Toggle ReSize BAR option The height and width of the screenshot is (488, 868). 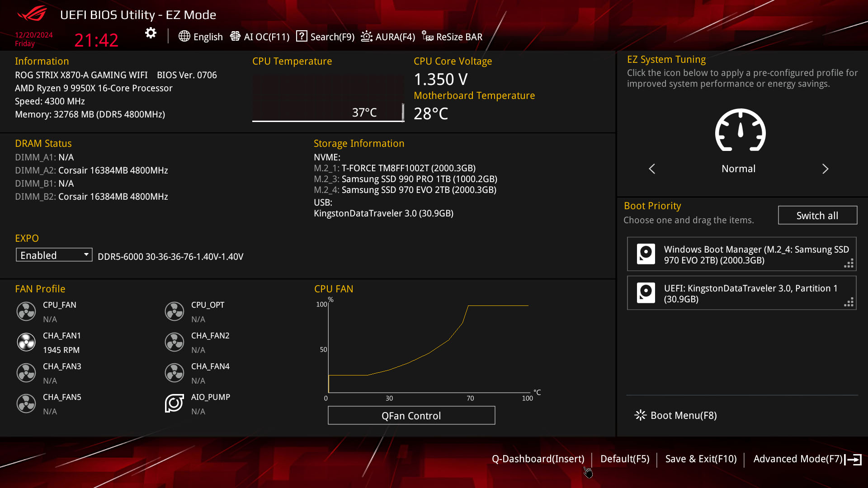pyautogui.click(x=459, y=37)
